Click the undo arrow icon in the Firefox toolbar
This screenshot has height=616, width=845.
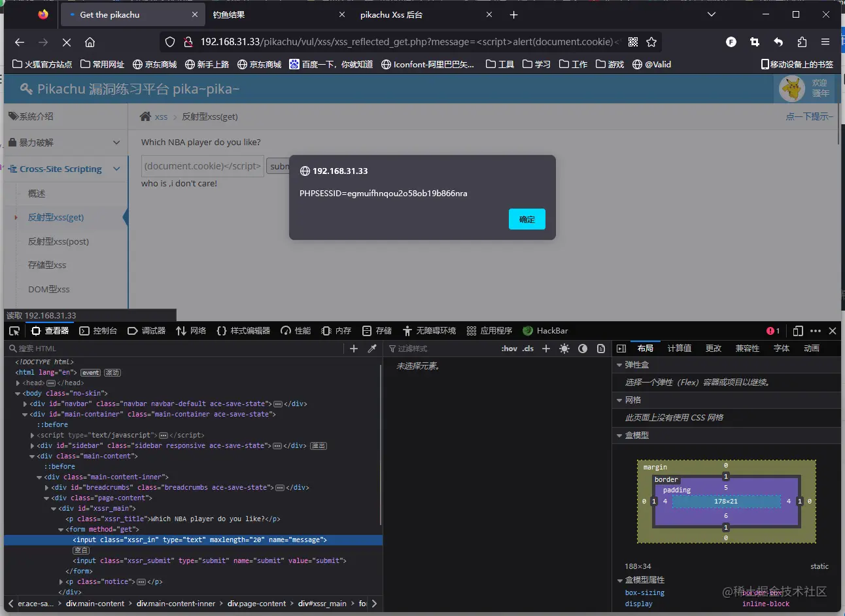point(778,42)
